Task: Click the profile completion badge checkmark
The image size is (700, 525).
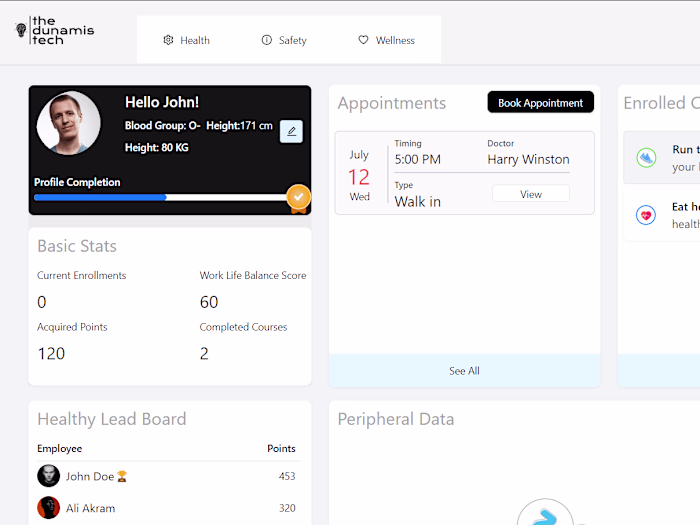Action: coord(299,197)
